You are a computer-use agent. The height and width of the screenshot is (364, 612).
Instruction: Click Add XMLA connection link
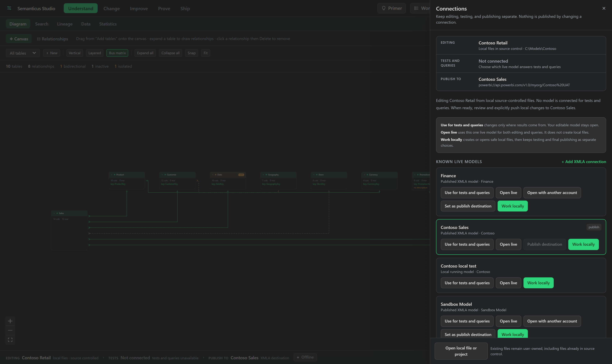pyautogui.click(x=584, y=162)
